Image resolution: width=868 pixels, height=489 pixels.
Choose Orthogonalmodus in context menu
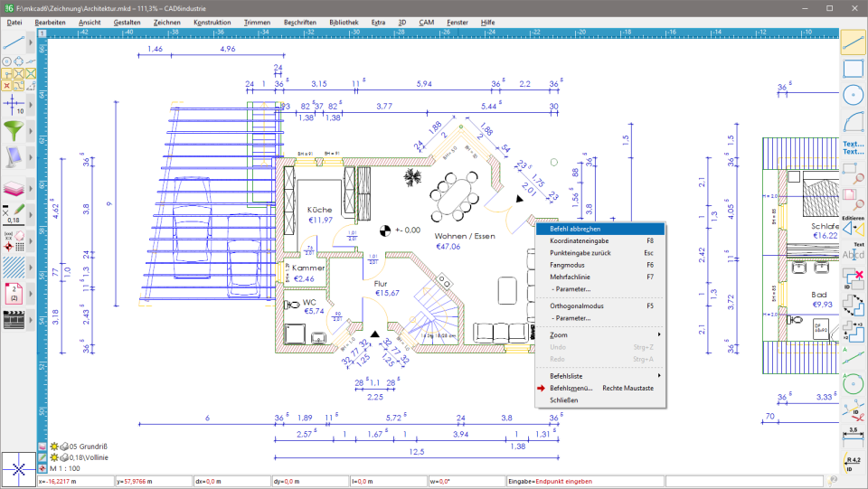[x=600, y=306]
